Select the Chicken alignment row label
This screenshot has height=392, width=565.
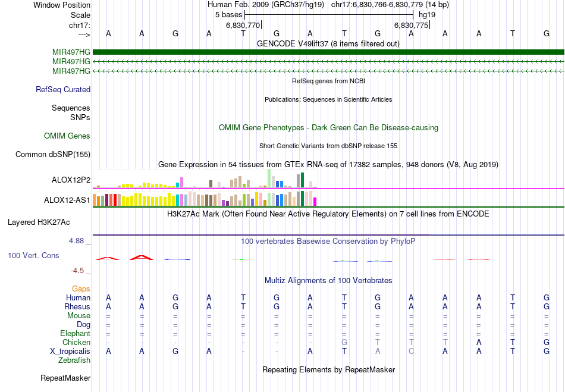[76, 342]
